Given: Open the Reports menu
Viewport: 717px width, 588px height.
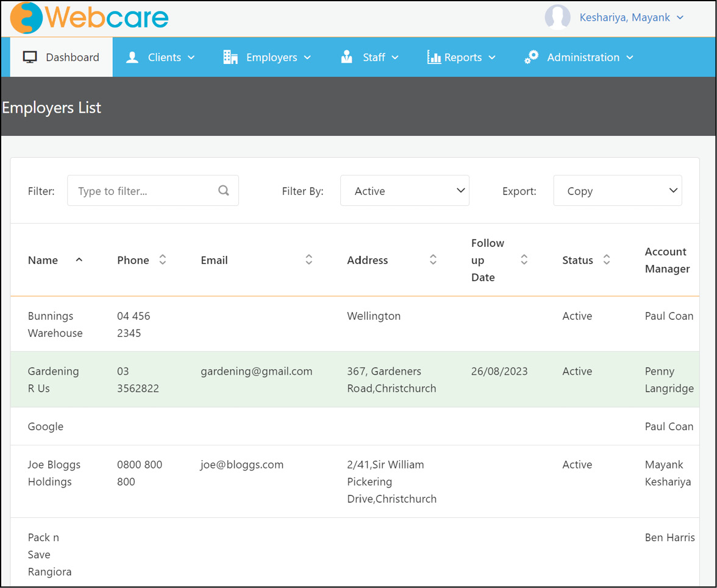Looking at the screenshot, I should pyautogui.click(x=462, y=57).
